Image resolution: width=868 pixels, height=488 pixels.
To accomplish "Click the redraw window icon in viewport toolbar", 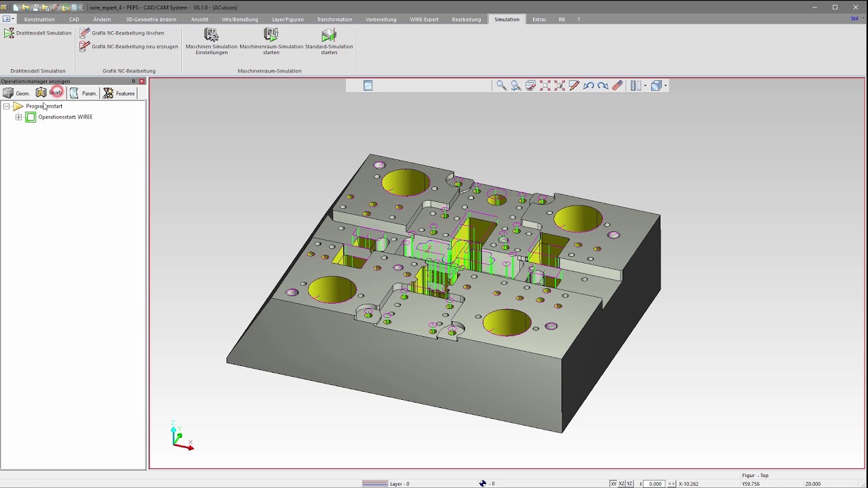I will pos(531,85).
